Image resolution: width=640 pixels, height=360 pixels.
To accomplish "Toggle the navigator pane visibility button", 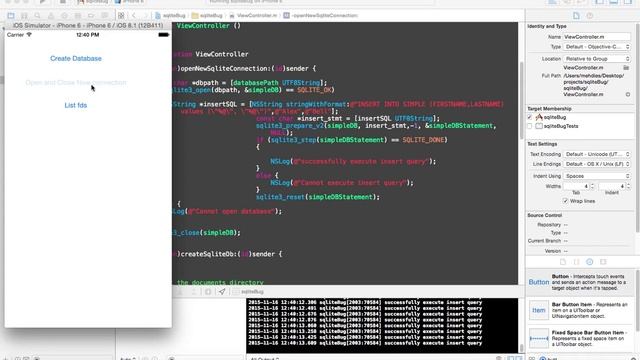I will point(600,2).
